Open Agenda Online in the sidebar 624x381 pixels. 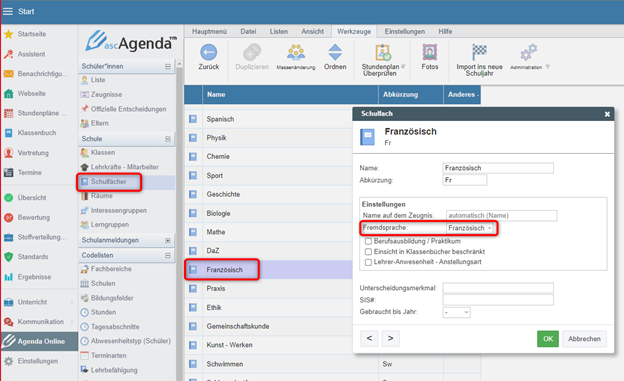pyautogui.click(x=39, y=341)
